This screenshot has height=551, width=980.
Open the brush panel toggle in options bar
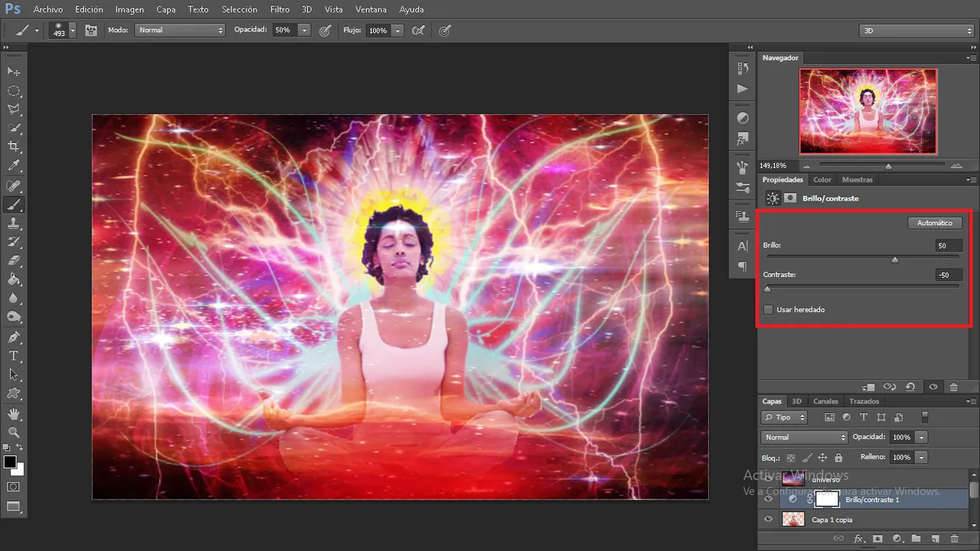91,31
